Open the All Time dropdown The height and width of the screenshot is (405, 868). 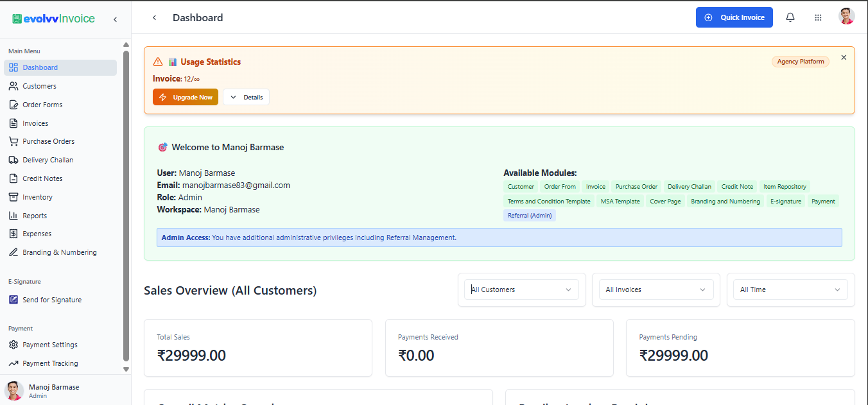tap(790, 289)
